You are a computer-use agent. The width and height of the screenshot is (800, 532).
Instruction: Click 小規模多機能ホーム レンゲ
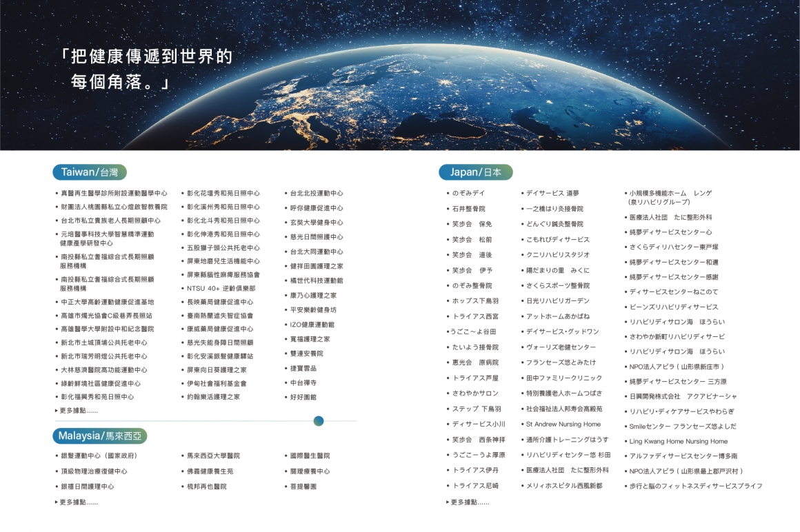[x=670, y=194]
